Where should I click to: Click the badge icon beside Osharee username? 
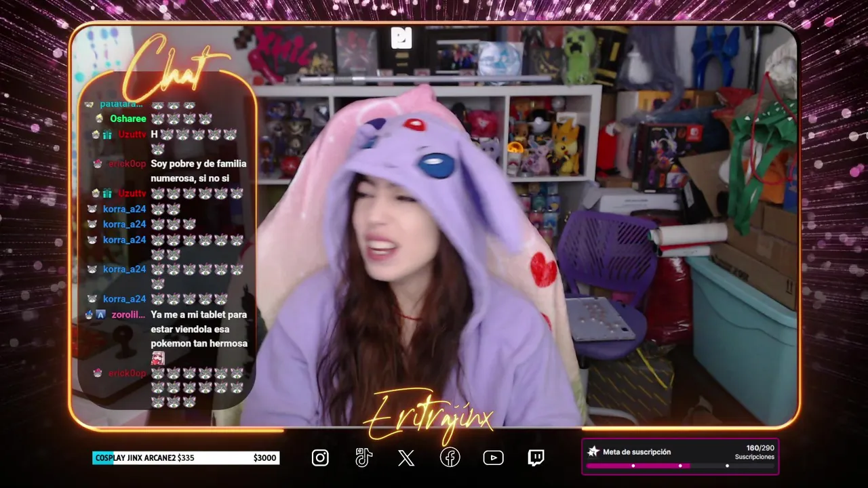(100, 119)
